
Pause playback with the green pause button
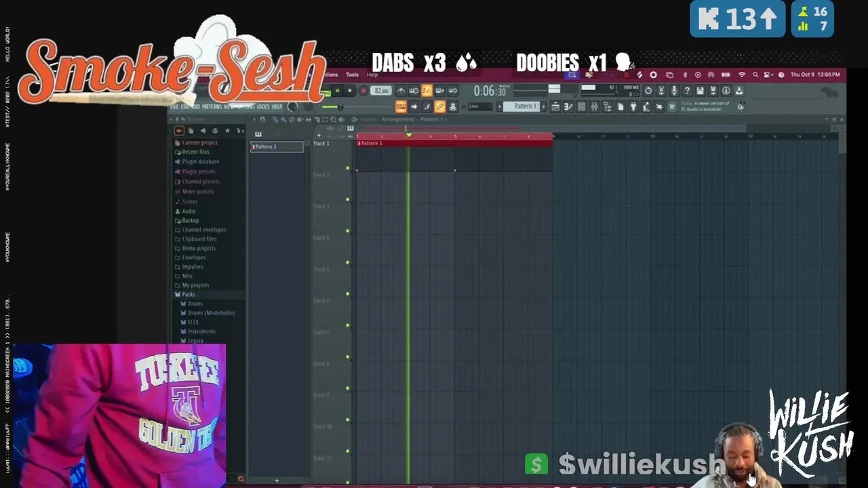pyautogui.click(x=337, y=90)
